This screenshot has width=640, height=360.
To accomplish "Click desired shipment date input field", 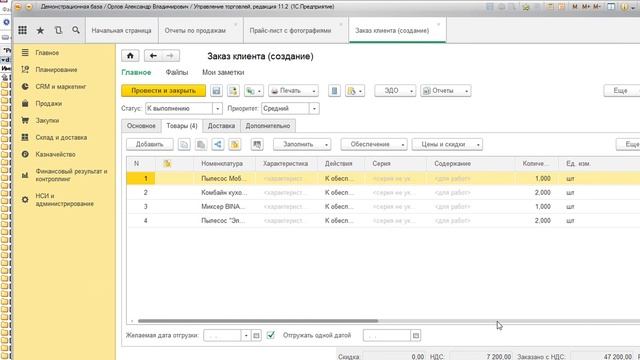I will [222, 336].
